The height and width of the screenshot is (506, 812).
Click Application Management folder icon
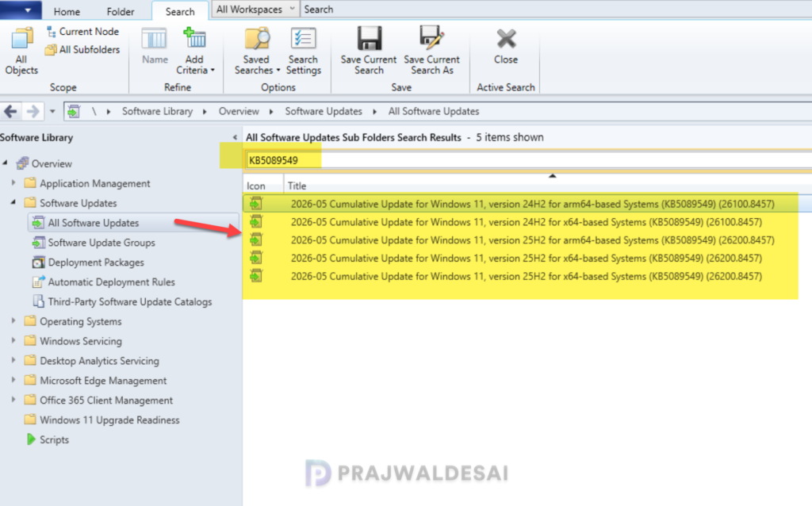tap(31, 183)
